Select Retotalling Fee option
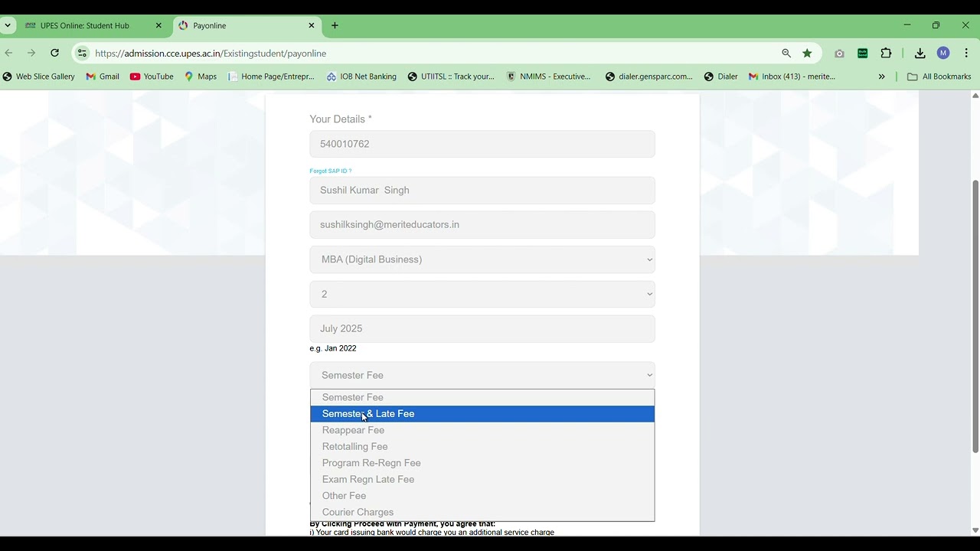This screenshot has height=551, width=980. [482, 447]
